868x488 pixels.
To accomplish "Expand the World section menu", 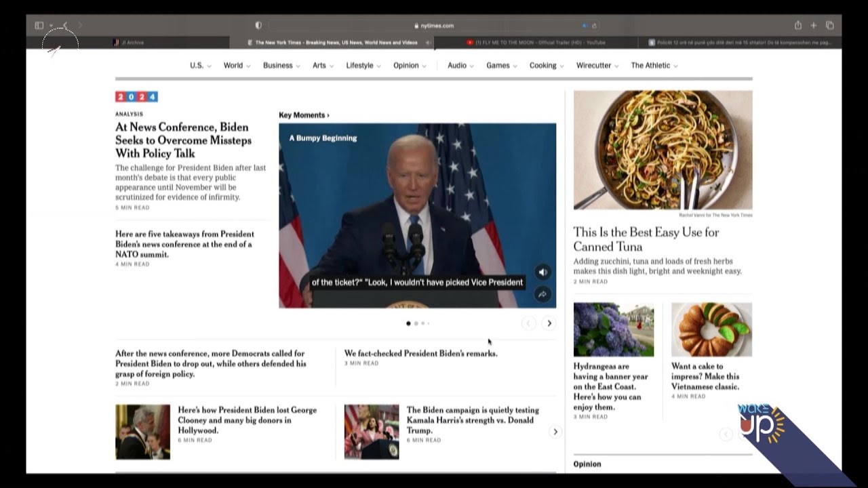I will (237, 66).
